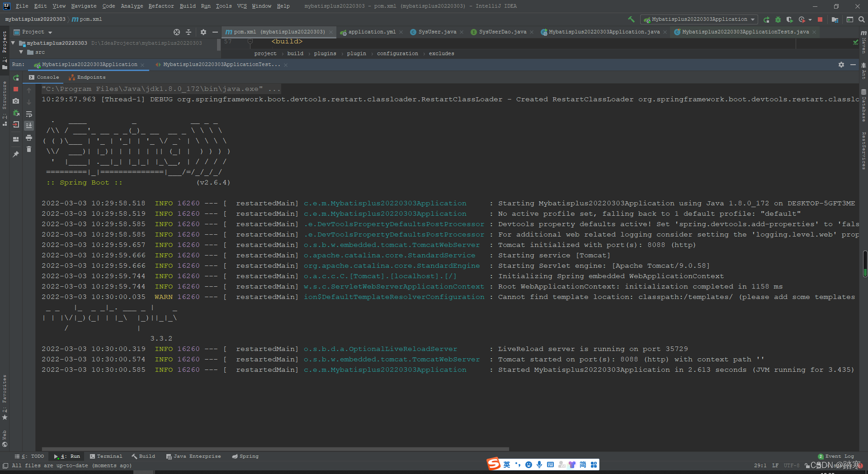Run with Coverage from top toolbar
The width and height of the screenshot is (868, 474).
click(790, 19)
